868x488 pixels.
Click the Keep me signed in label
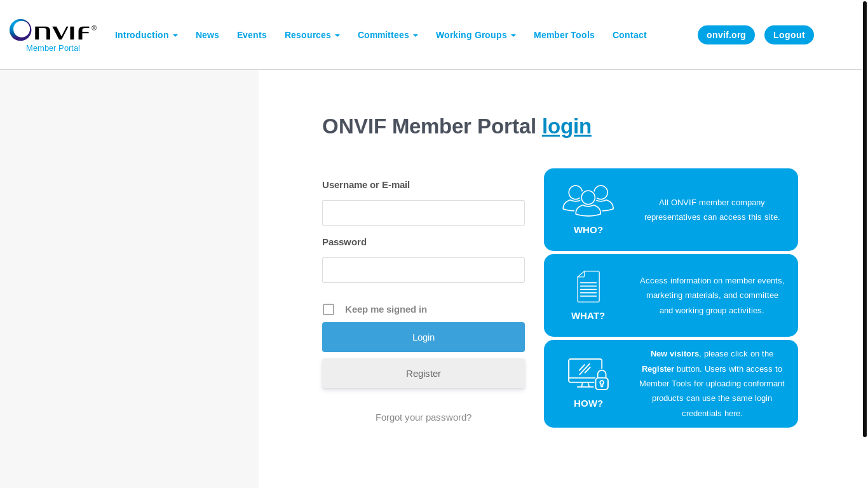[x=386, y=309]
